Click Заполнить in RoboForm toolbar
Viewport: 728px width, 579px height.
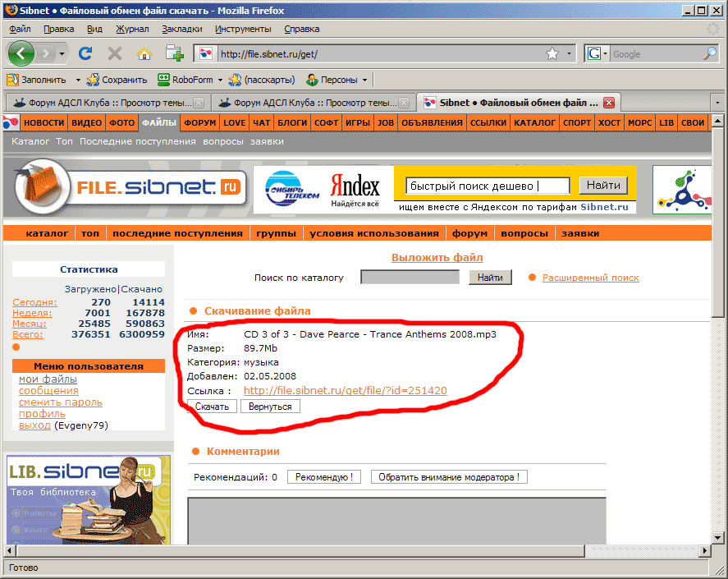(37, 80)
